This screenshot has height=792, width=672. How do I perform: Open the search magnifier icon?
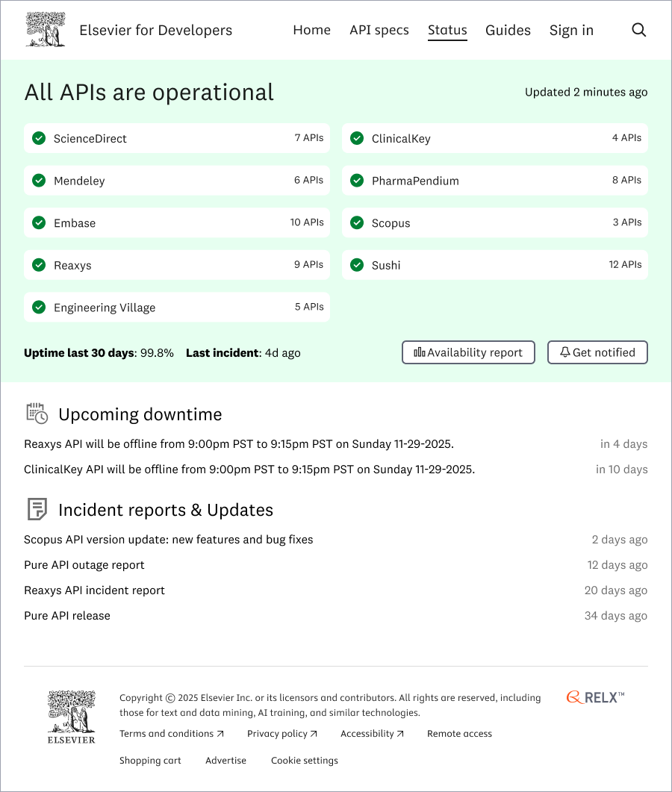(x=638, y=30)
